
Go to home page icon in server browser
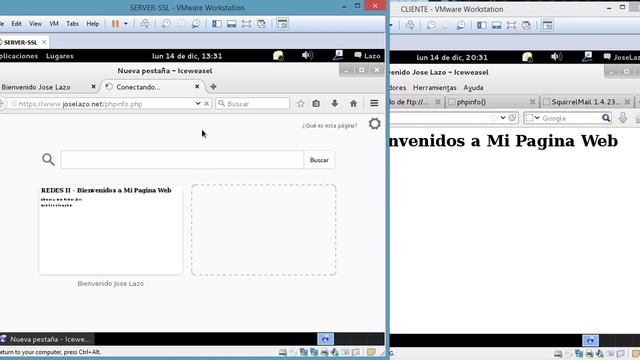[x=353, y=104]
